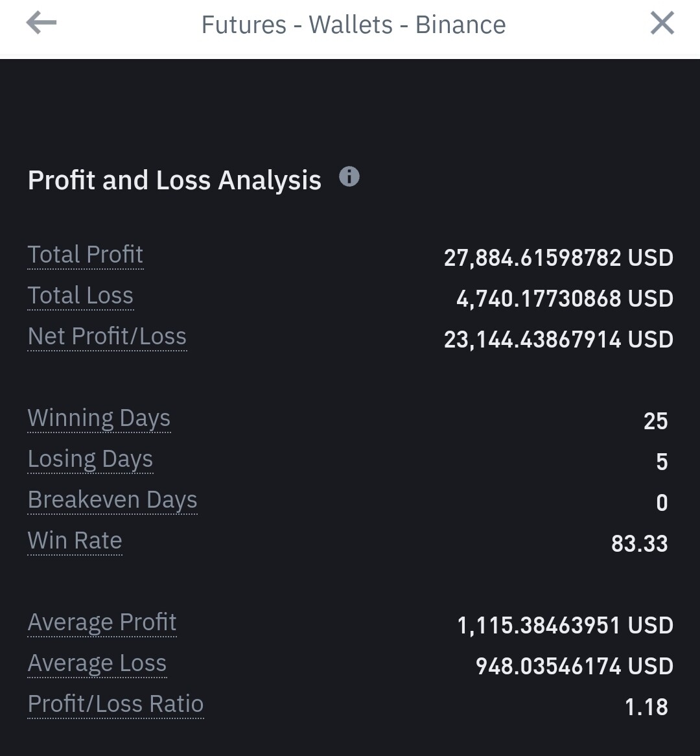This screenshot has width=700, height=756.
Task: Tap the Winning Days label
Action: tap(99, 418)
